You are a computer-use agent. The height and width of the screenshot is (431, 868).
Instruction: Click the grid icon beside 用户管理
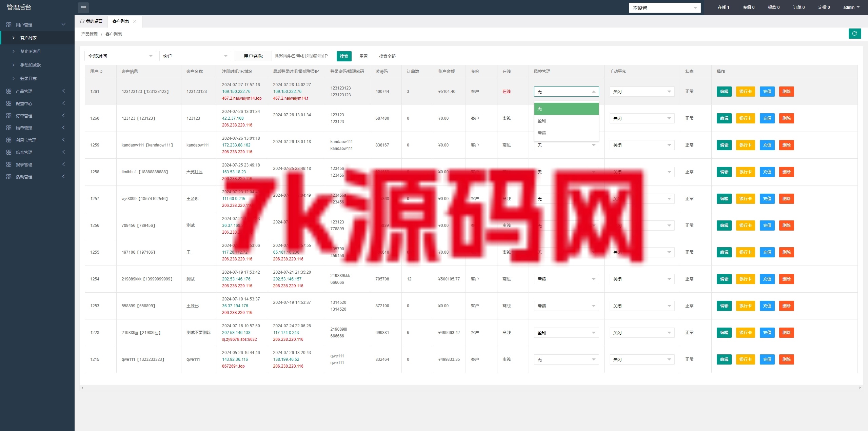[9, 25]
